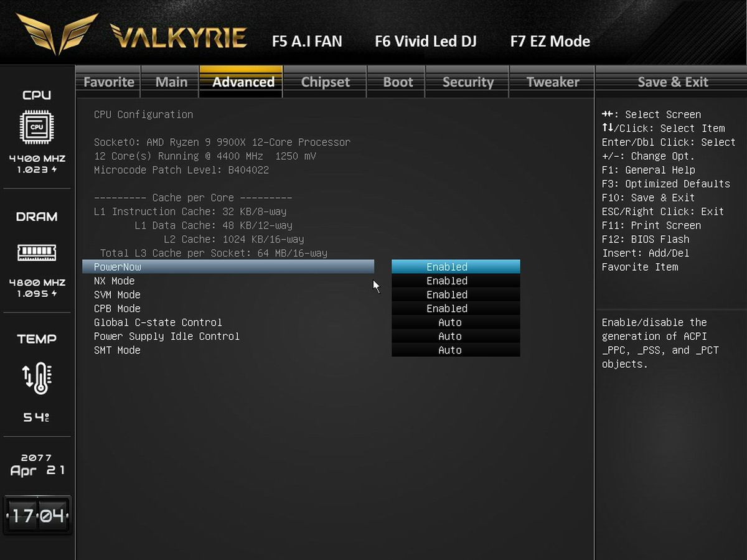This screenshot has height=560, width=747.
Task: Click the L1 Instruction Cache line
Action: (x=190, y=212)
